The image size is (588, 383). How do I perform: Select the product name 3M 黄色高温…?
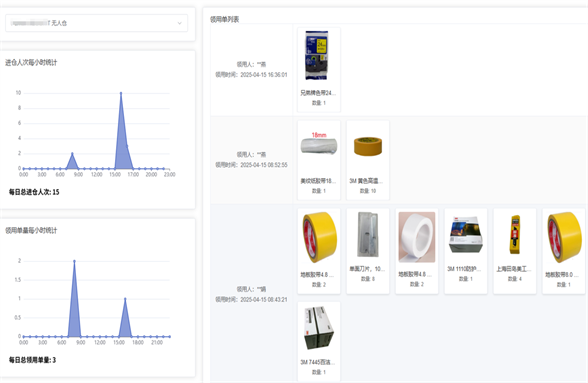366,181
